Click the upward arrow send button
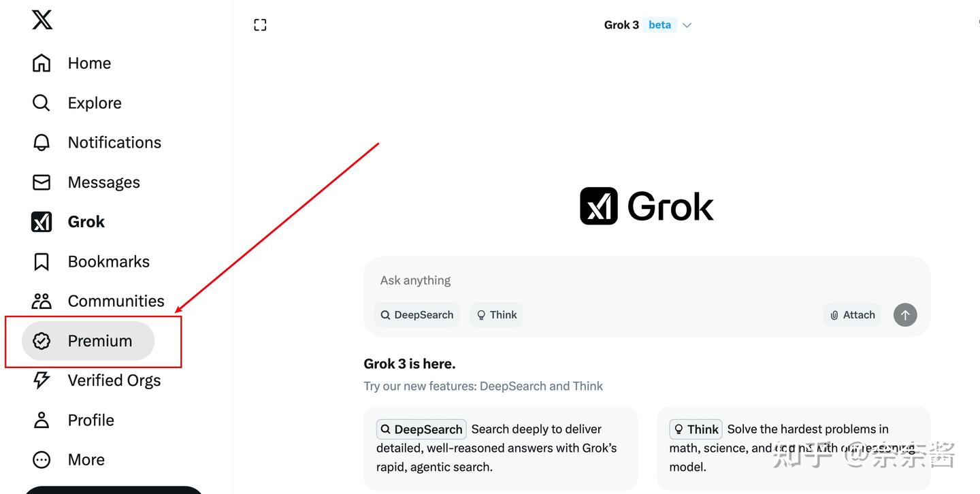 [905, 315]
